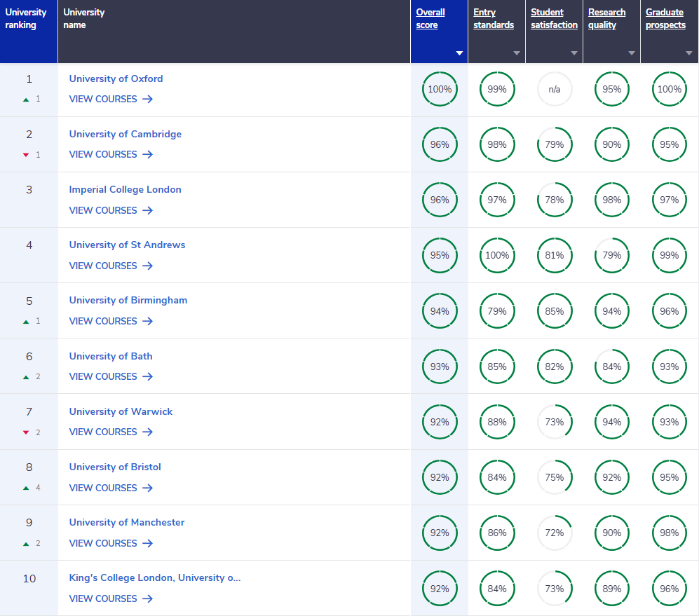The height and width of the screenshot is (616, 699).
Task: Open View Courses text for Bath
Action: tap(103, 376)
